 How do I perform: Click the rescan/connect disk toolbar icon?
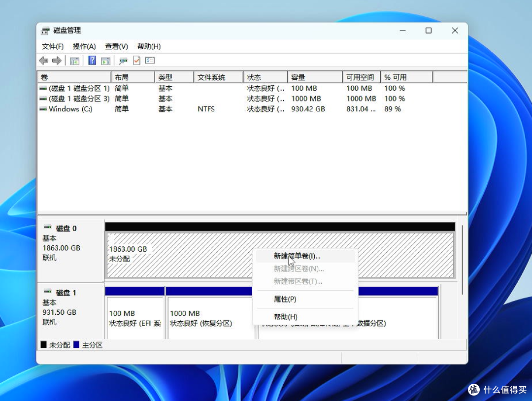[123, 61]
